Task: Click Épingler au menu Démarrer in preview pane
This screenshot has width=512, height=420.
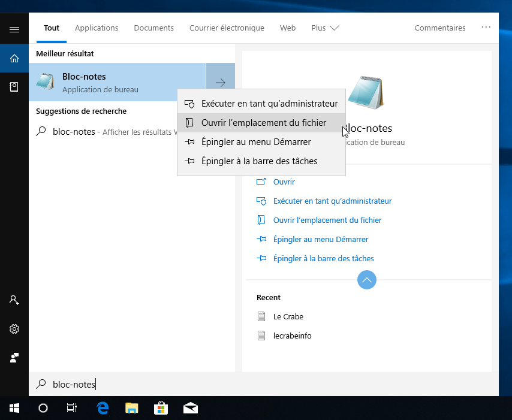Action: click(x=321, y=239)
